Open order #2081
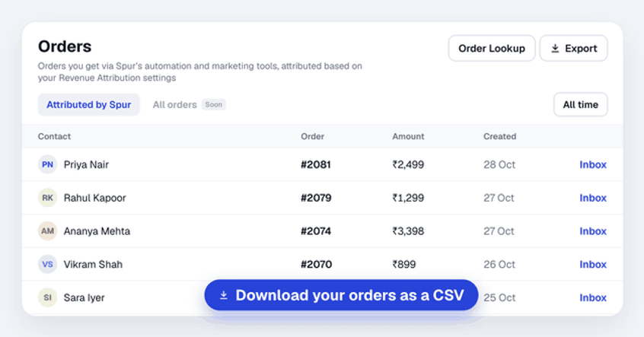 pos(316,164)
